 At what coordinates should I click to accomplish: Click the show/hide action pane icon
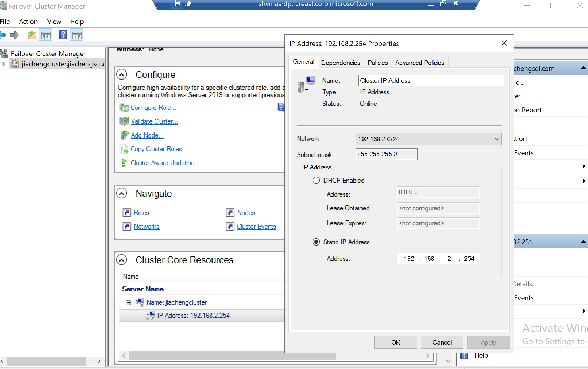(x=77, y=35)
